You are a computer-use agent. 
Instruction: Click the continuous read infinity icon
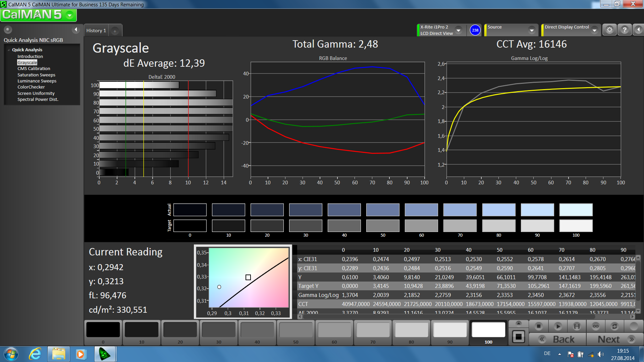(596, 326)
